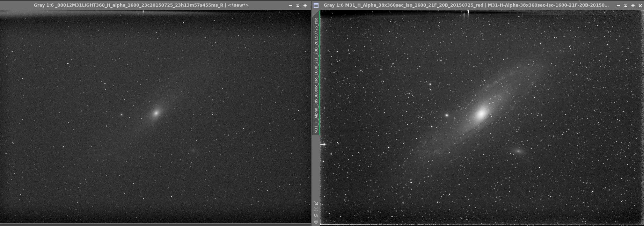Maximize the M31_H_Alpha_38x360sec image window

tap(633, 6)
